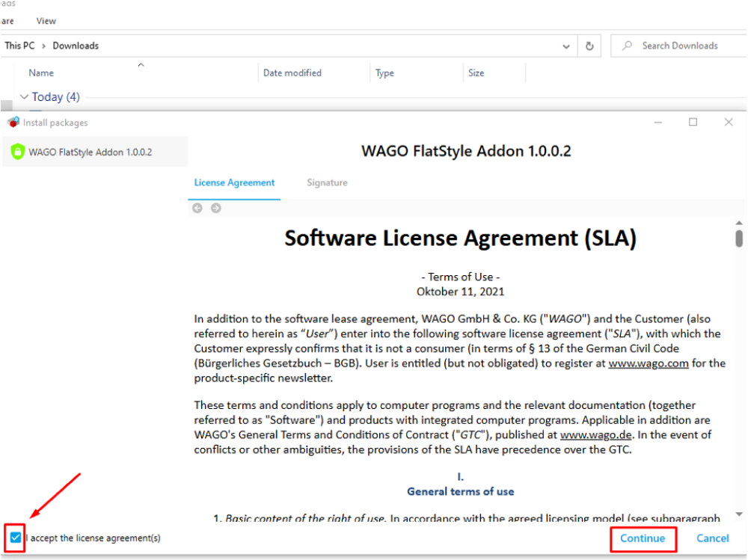Uncheck the accept license agreement checkbox
The width and height of the screenshot is (748, 560).
15,538
